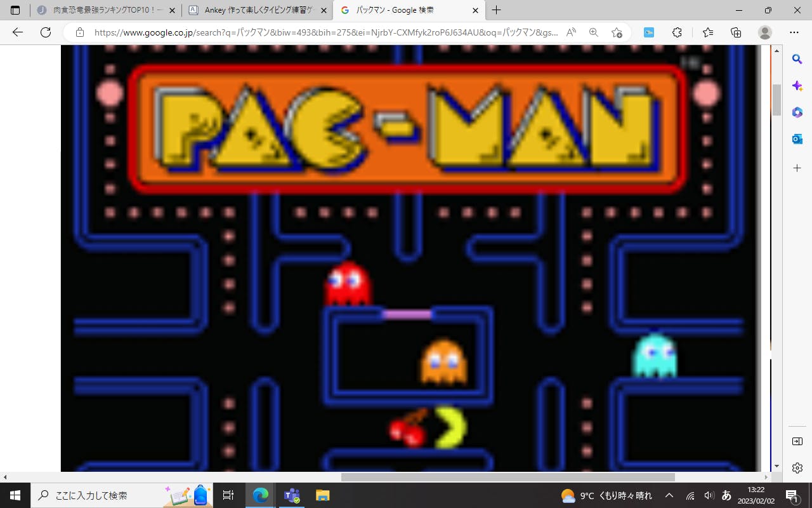Open the Extensions puzzle icon
The image size is (812, 508).
pyautogui.click(x=677, y=32)
